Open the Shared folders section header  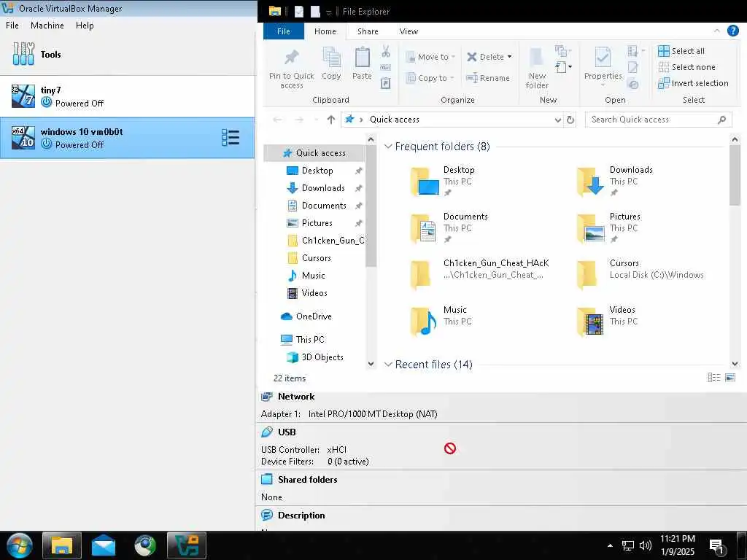tap(308, 480)
